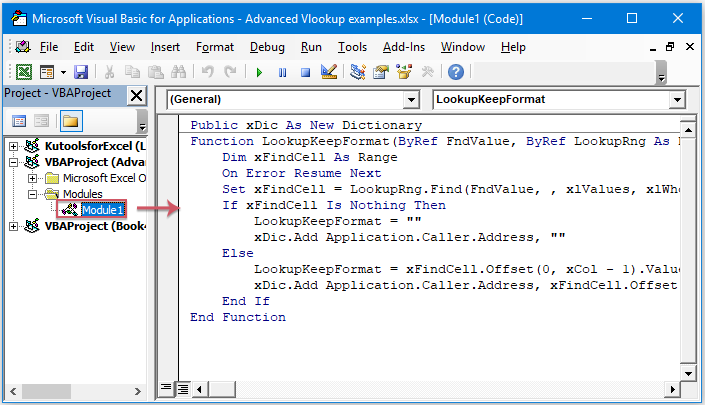
Task: Run the macro with the green play icon
Action: click(260, 72)
